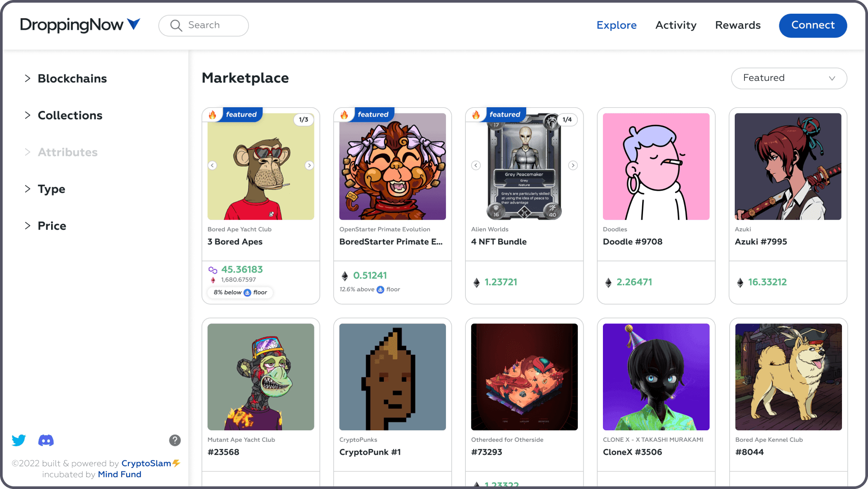Open the Mind Fund link

coord(120,474)
